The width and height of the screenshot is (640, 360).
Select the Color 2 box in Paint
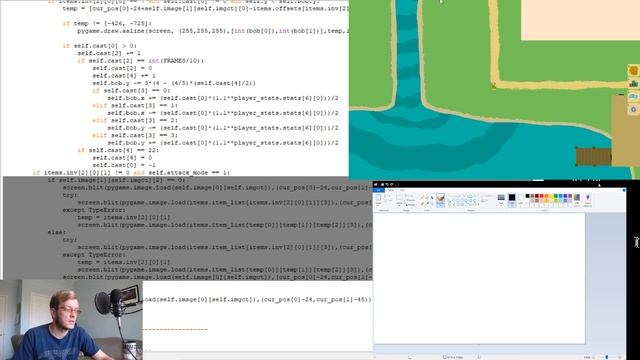(520, 200)
